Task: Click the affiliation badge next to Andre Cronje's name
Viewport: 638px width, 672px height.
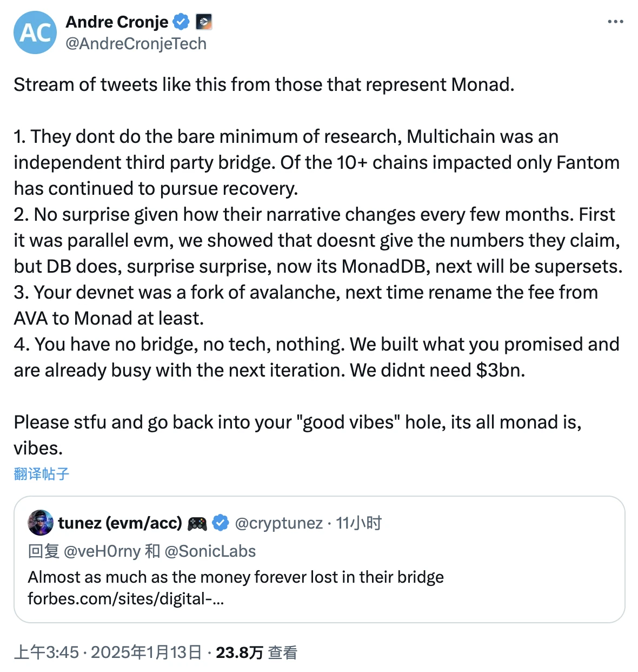Action: (x=204, y=22)
